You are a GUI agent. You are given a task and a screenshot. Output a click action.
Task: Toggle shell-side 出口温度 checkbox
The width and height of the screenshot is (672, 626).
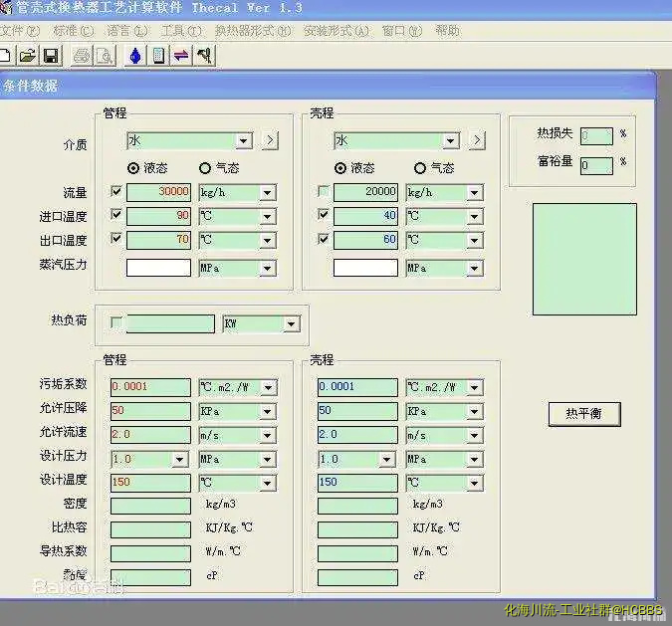[x=324, y=238]
